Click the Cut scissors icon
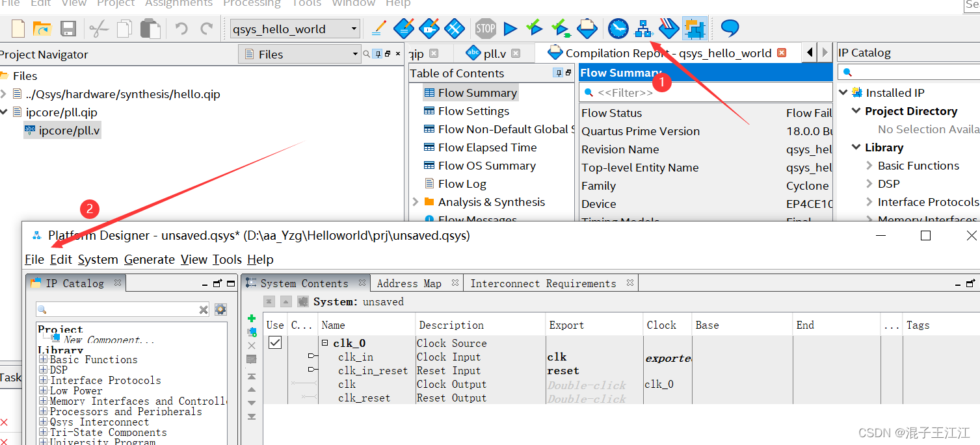The image size is (980, 445). click(x=99, y=29)
